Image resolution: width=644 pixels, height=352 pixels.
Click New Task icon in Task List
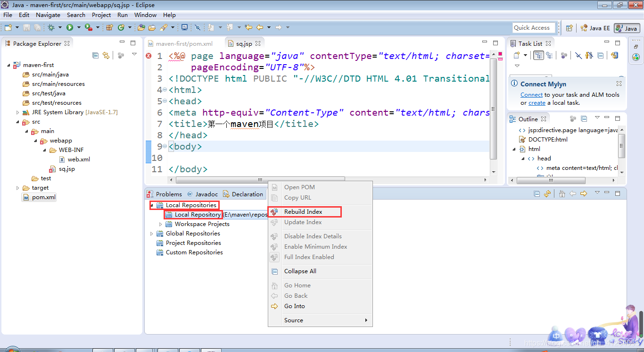point(517,55)
